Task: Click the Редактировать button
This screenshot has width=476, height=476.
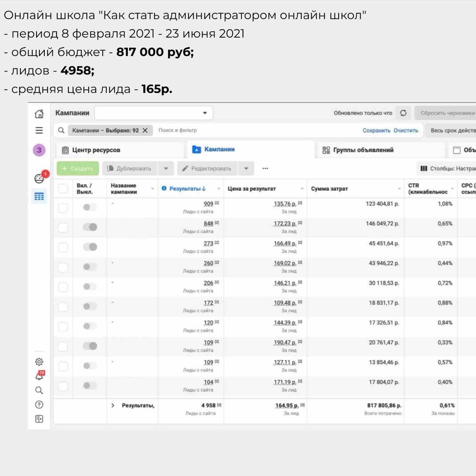Action: pyautogui.click(x=207, y=168)
